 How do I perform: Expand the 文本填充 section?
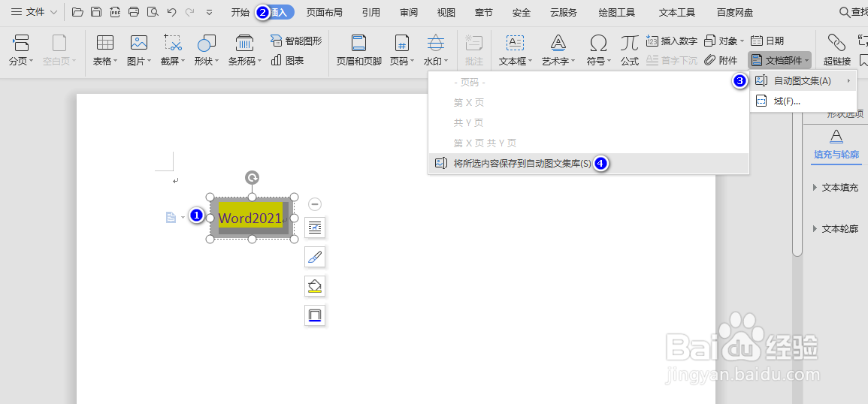tap(836, 188)
